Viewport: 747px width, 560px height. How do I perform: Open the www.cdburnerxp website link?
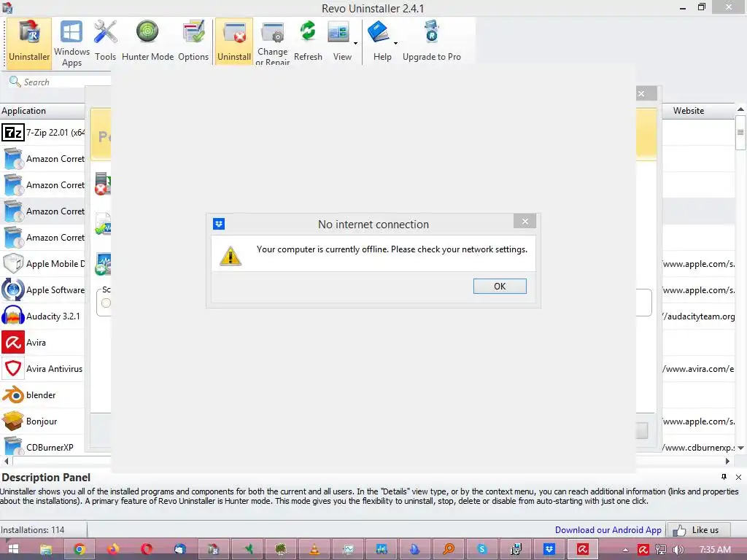[699, 447]
